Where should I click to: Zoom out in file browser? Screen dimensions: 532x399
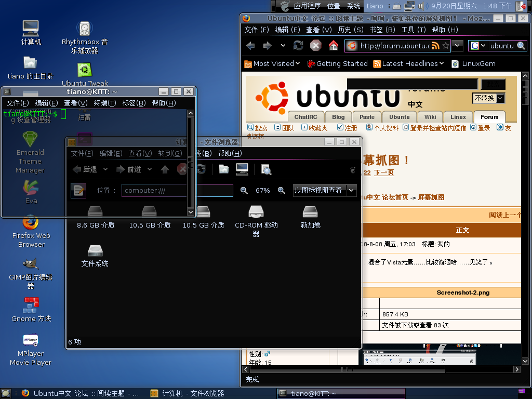point(244,190)
